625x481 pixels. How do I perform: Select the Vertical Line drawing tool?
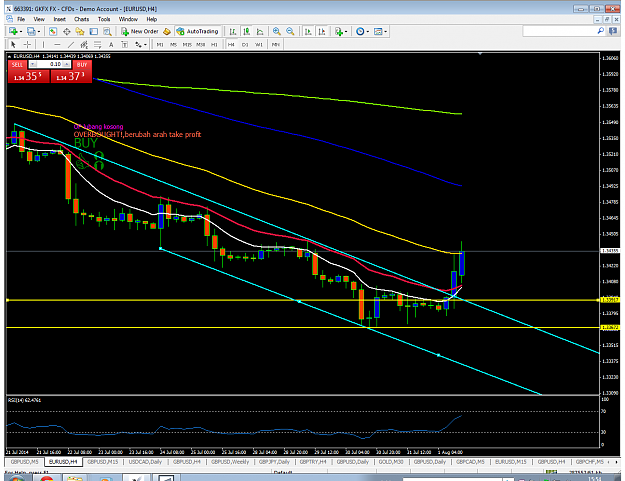pos(43,45)
